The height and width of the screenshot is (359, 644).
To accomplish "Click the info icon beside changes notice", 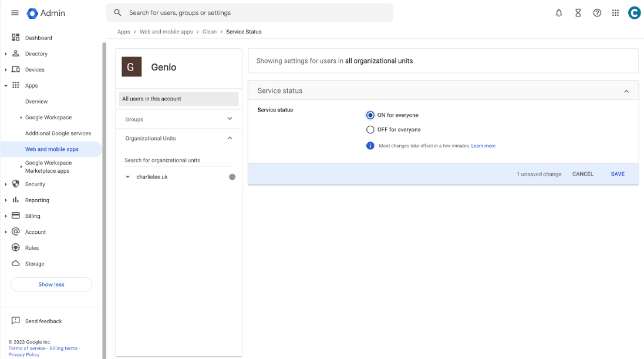I will coord(370,146).
